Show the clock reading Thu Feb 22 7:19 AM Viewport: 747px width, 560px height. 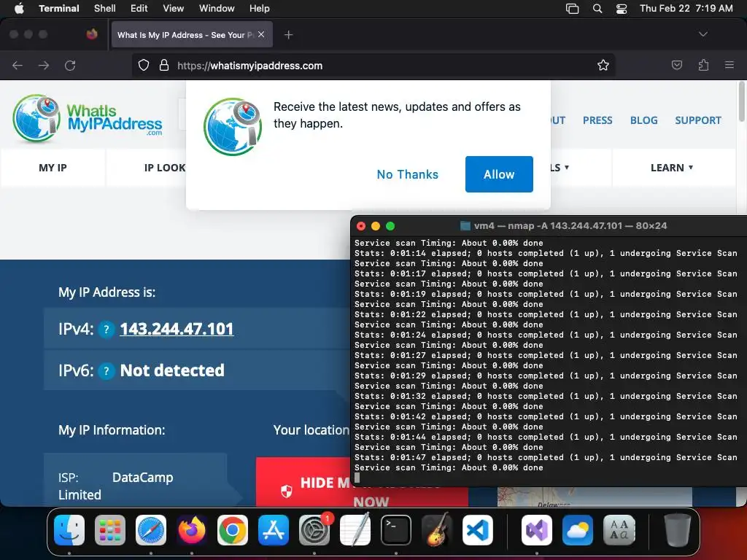pos(686,8)
